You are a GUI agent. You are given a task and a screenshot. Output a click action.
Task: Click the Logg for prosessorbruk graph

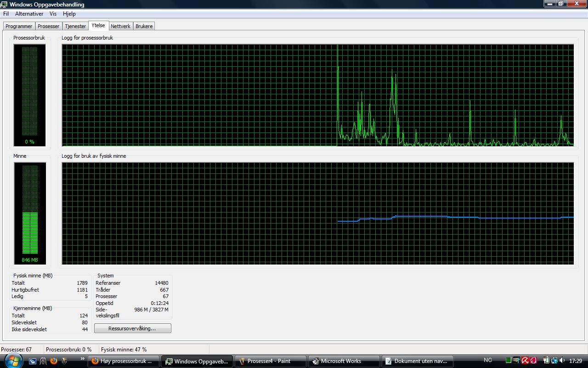pyautogui.click(x=318, y=96)
